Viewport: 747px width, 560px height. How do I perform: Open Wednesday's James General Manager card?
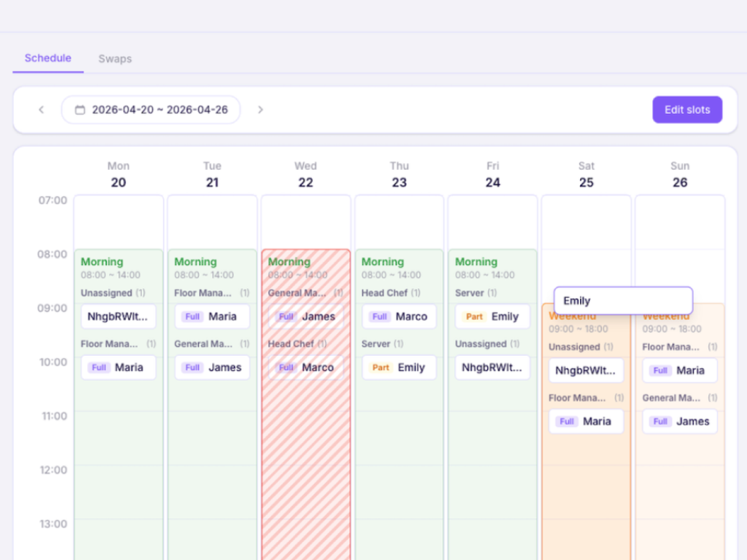tap(306, 317)
